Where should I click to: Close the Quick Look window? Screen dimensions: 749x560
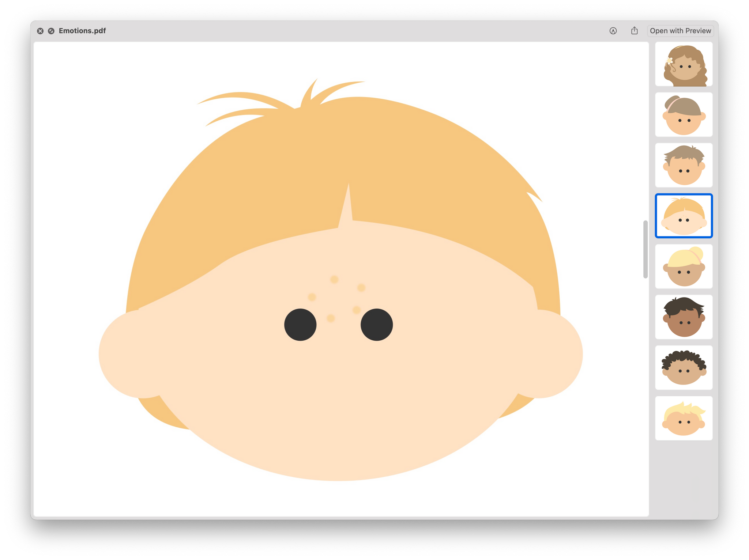click(40, 31)
